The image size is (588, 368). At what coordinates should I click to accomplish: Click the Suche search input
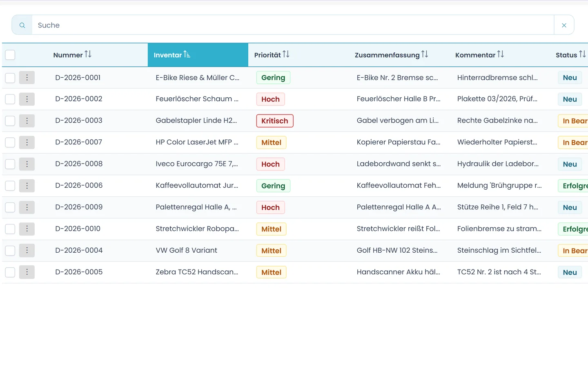[293, 25]
